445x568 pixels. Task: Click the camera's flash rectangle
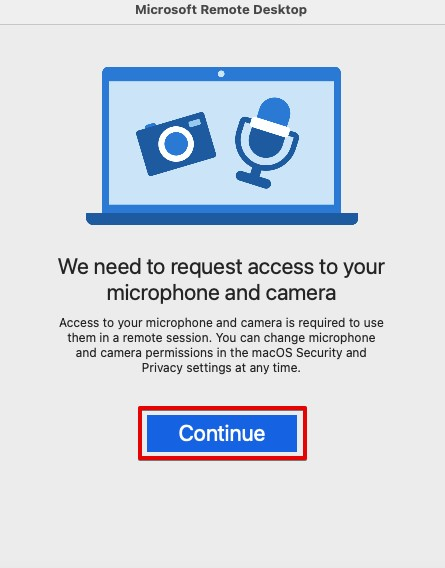tap(195, 123)
